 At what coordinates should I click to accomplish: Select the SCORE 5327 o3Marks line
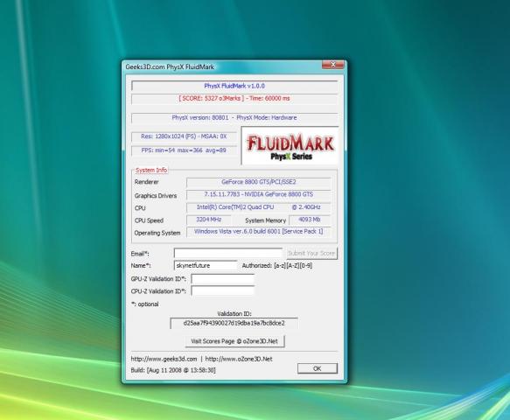(x=234, y=98)
